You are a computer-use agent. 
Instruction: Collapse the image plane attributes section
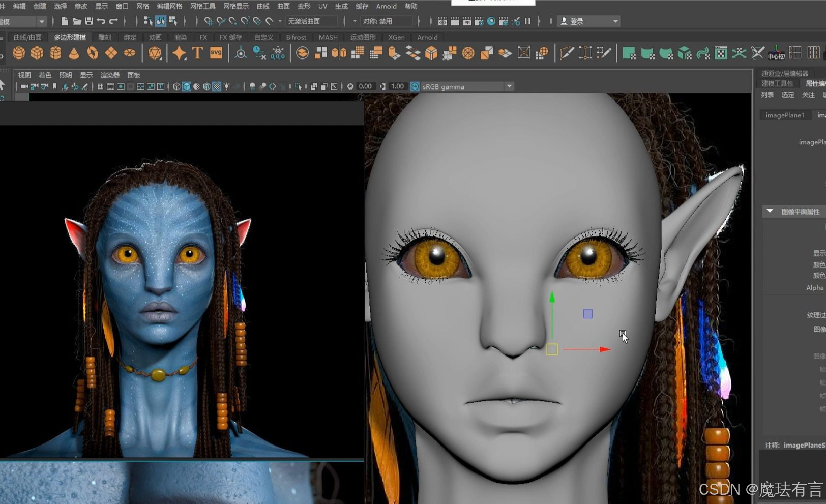770,211
